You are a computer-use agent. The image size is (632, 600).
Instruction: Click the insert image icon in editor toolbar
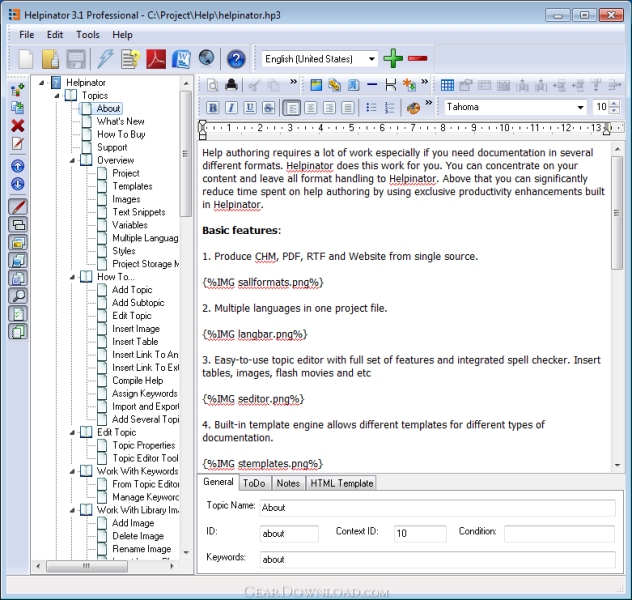coord(316,85)
